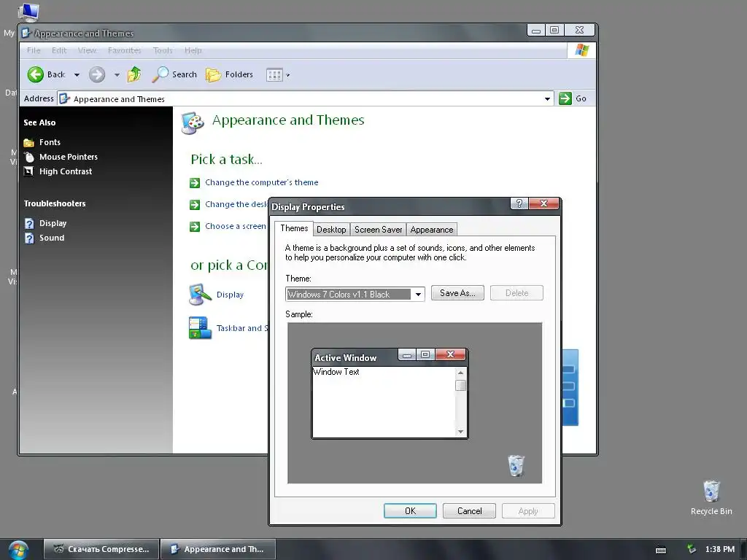Expand the Forward history dropdown arrow
Viewport: 747px width, 560px height.
[117, 75]
